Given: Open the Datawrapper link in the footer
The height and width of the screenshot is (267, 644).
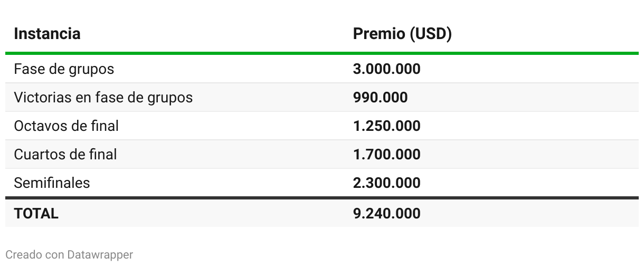Looking at the screenshot, I should tap(100, 255).
